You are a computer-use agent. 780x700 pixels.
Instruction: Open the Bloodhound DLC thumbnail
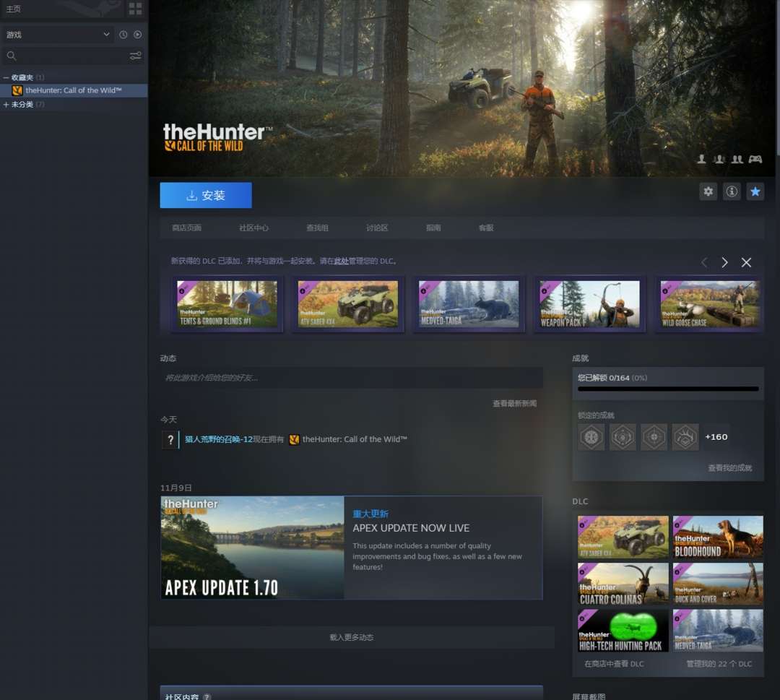(x=718, y=537)
